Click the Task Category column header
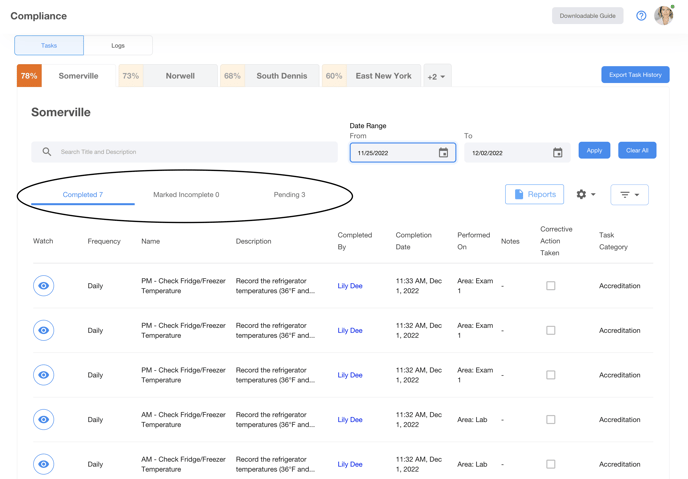This screenshot has height=479, width=688. (x=613, y=241)
